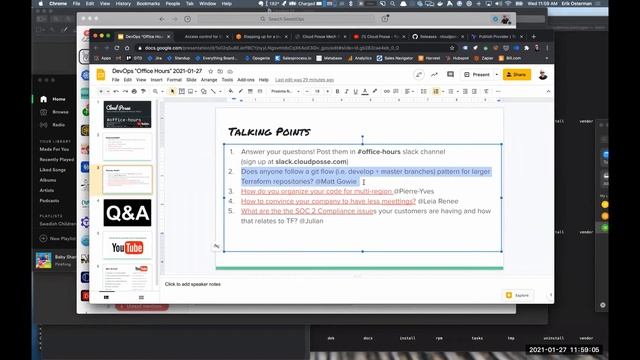Select the text box tool
The height and width of the screenshot is (360, 640).
pos(182,91)
